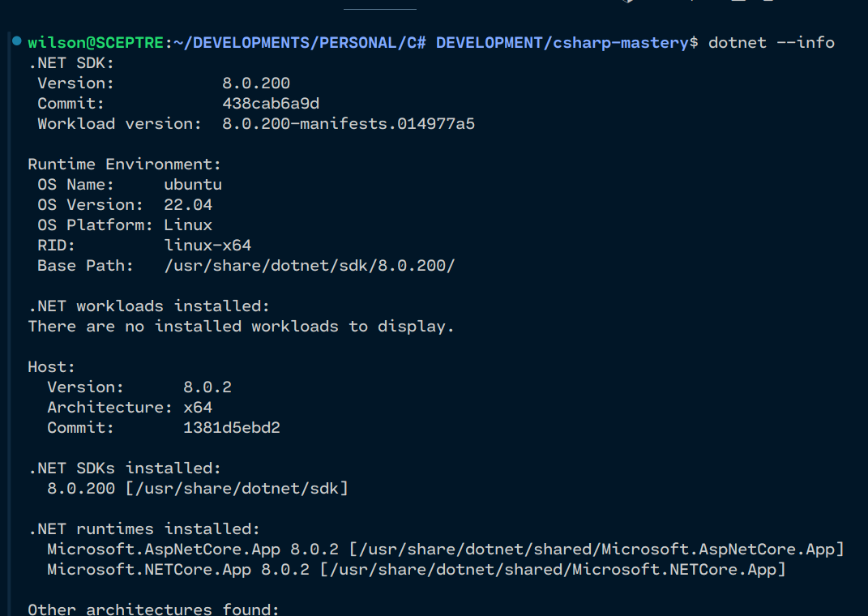Click the 'Other architectures found:' line

click(153, 610)
